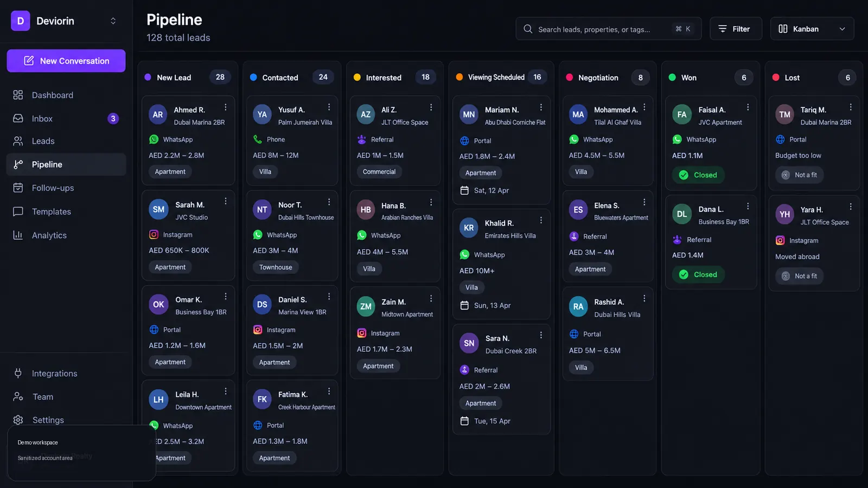Click the Townhouse tag on Noor T. card
Image resolution: width=868 pixels, height=488 pixels.
276,267
